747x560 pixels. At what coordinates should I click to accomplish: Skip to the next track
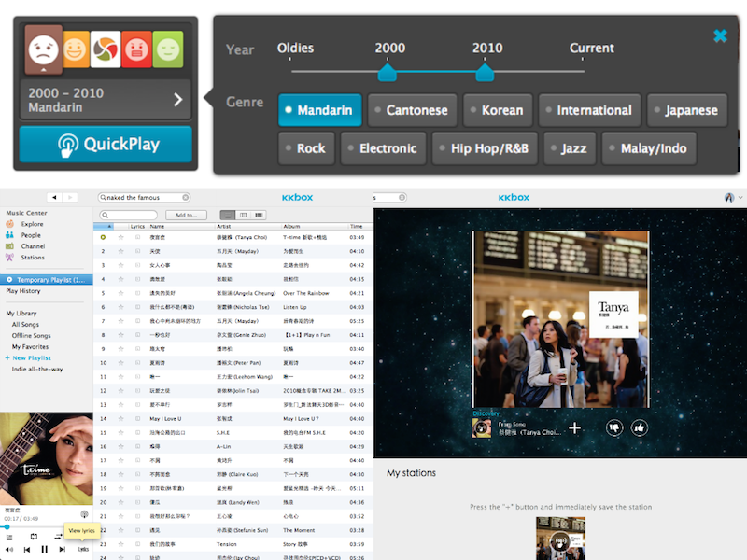coord(63,550)
